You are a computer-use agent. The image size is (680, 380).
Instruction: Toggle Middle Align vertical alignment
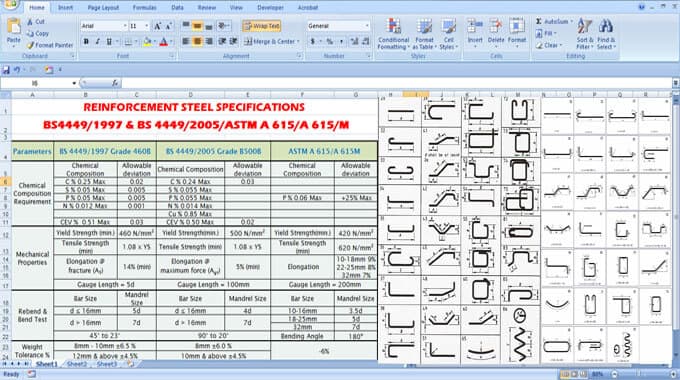[197, 26]
